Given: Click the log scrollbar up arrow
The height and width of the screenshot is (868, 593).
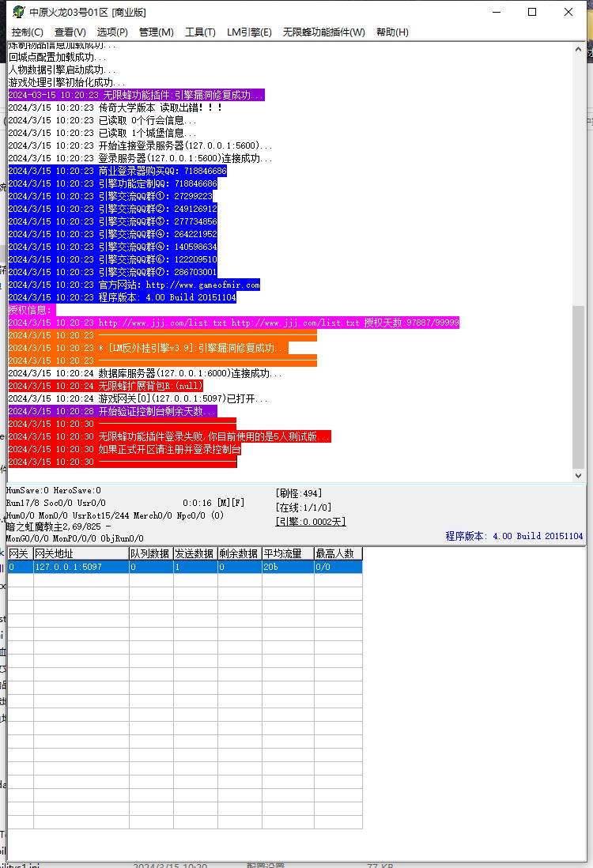Looking at the screenshot, I should (578, 49).
